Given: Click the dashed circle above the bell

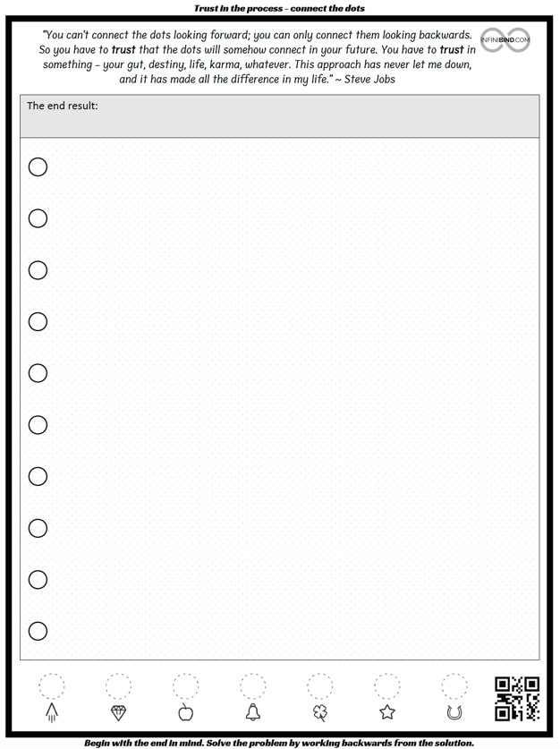Looking at the screenshot, I should (253, 686).
